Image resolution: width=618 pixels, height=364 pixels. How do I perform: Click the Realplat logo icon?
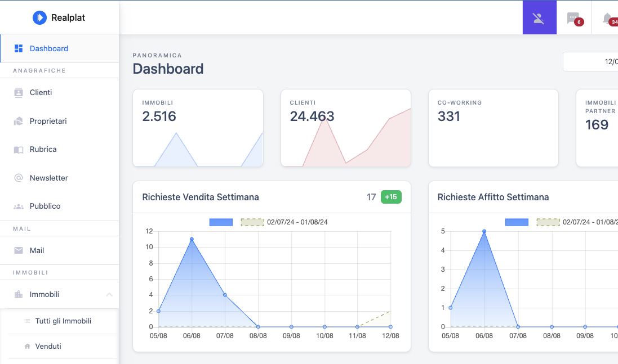(39, 17)
